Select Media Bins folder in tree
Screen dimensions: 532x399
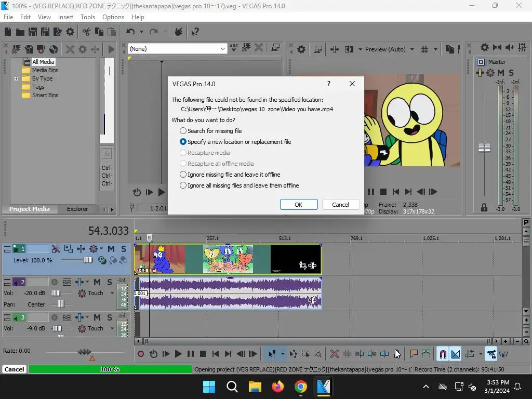(45, 70)
